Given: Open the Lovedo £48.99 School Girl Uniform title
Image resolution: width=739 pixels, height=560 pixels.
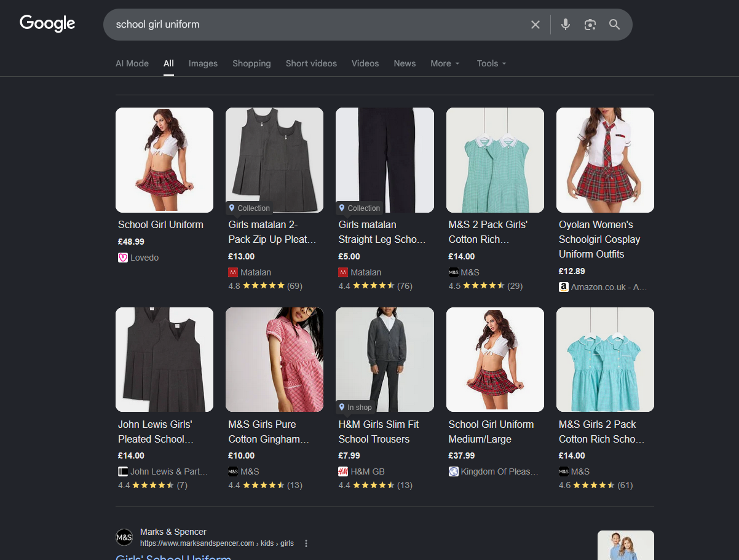Looking at the screenshot, I should pyautogui.click(x=160, y=224).
